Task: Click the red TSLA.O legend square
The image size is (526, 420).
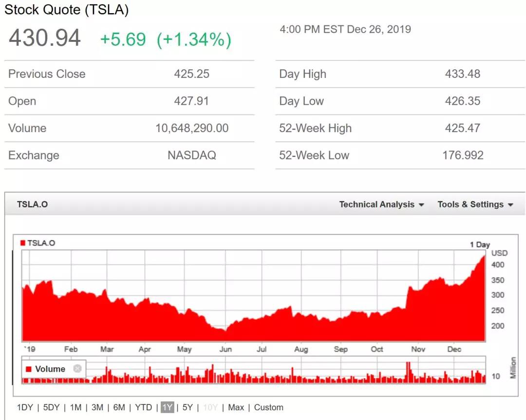Action: point(23,243)
